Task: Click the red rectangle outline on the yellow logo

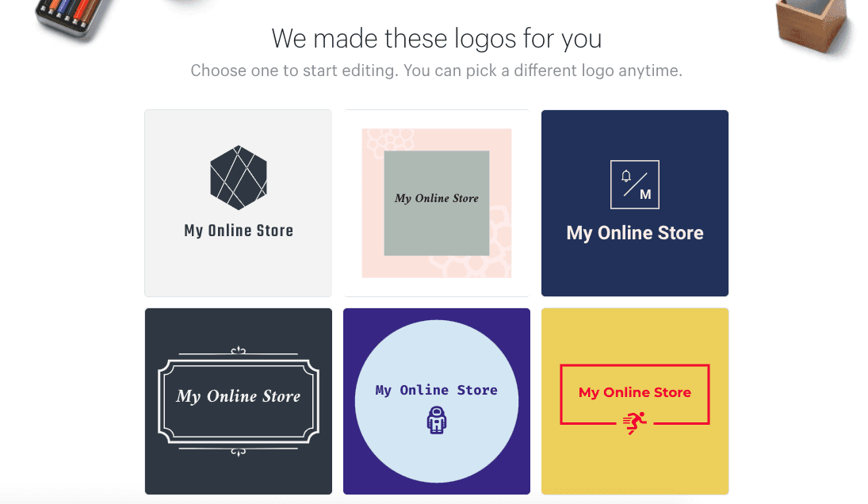Action: pyautogui.click(x=561, y=394)
